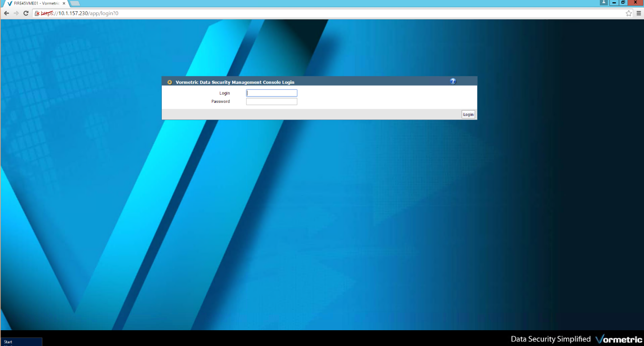Restore down the browser window

pyautogui.click(x=623, y=2)
